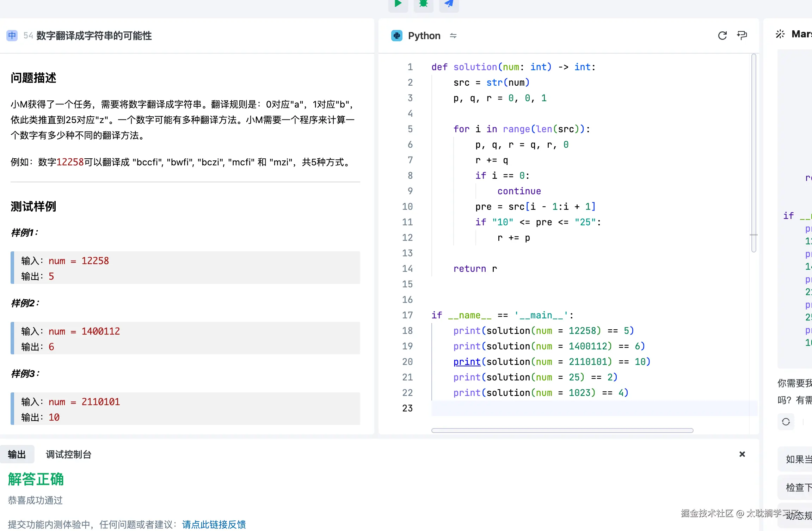Viewport: 812px width, 531px height.
Task: Start the debugger
Action: (x=423, y=4)
